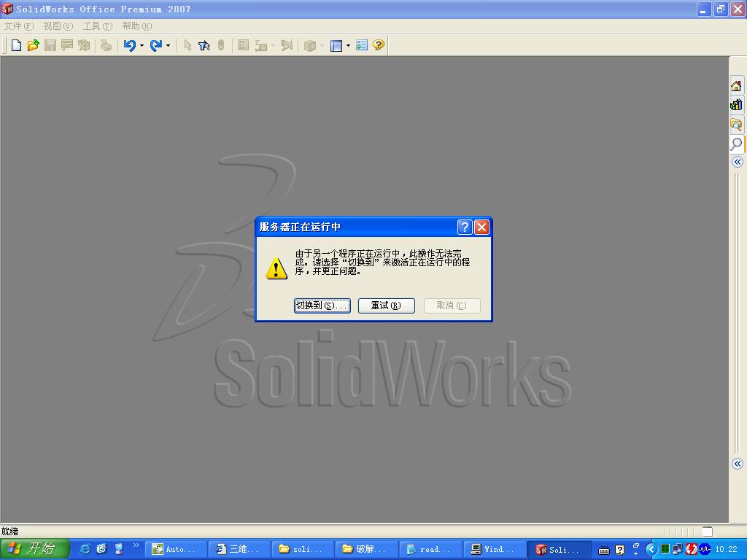
Task: Redo action with the Redo arrow
Action: tap(156, 45)
